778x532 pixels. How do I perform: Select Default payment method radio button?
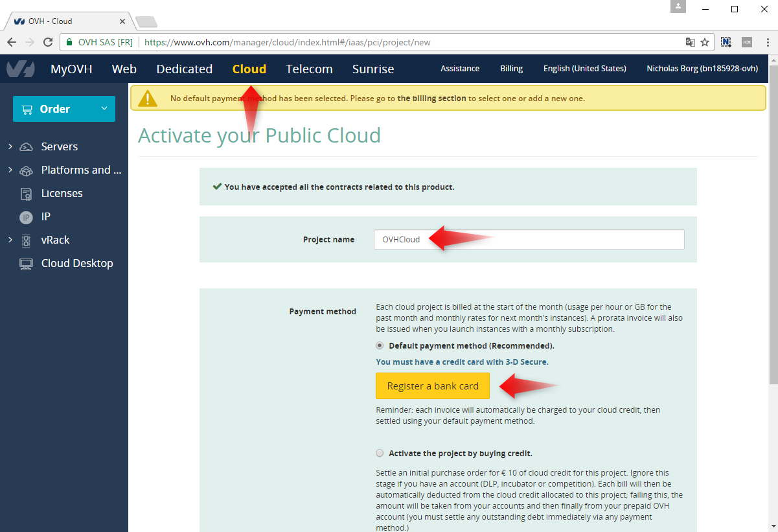click(380, 345)
